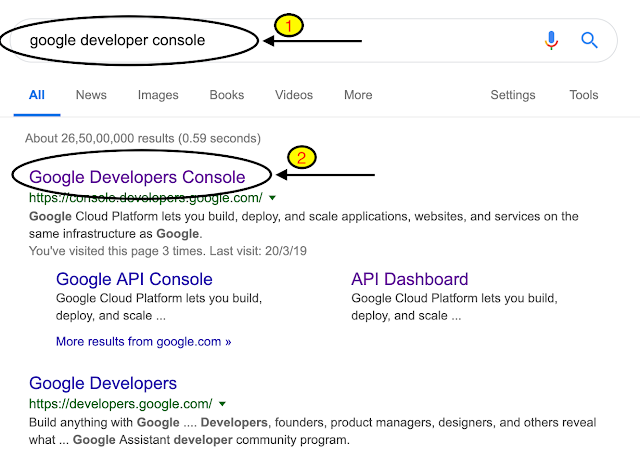Image resolution: width=640 pixels, height=469 pixels.
Task: Click the blue magnifying glass search icon
Action: point(589,40)
